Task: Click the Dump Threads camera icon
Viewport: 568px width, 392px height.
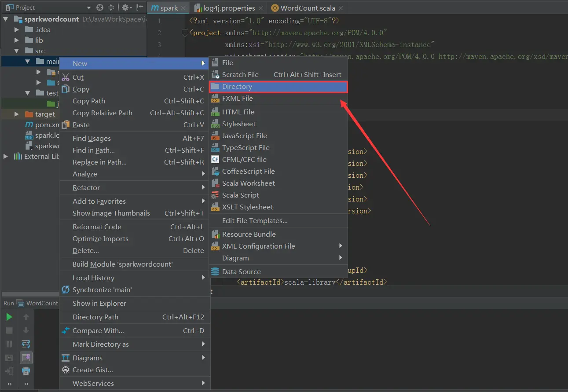Action: pyautogui.click(x=9, y=358)
